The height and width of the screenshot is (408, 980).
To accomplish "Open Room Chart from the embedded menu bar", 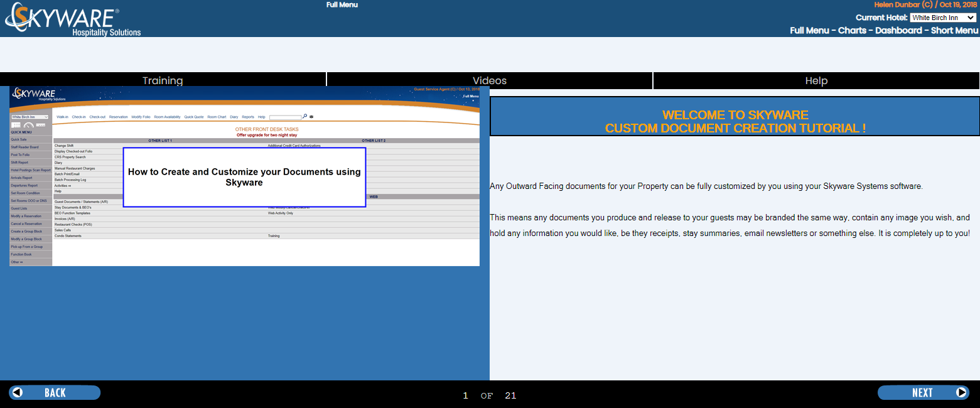I will click(217, 117).
